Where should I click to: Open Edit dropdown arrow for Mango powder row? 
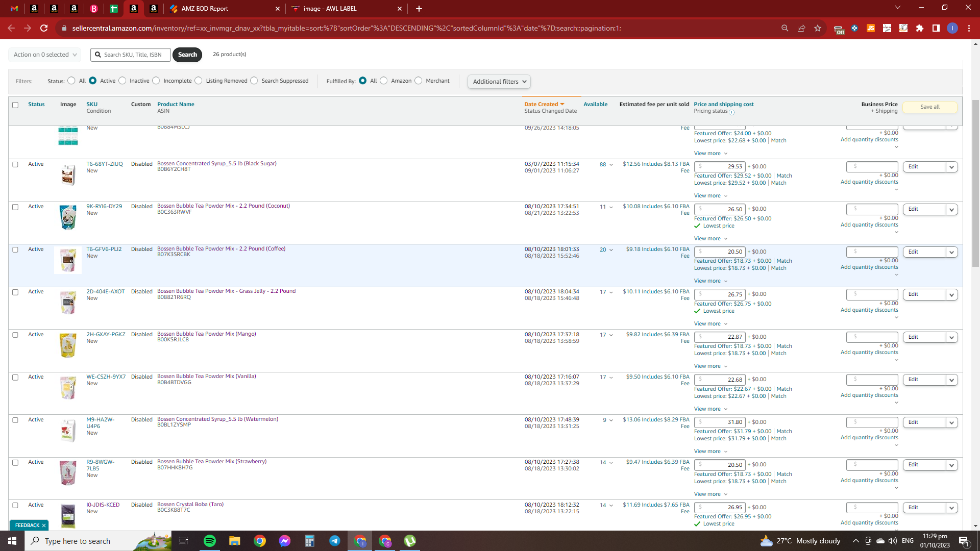(x=952, y=337)
